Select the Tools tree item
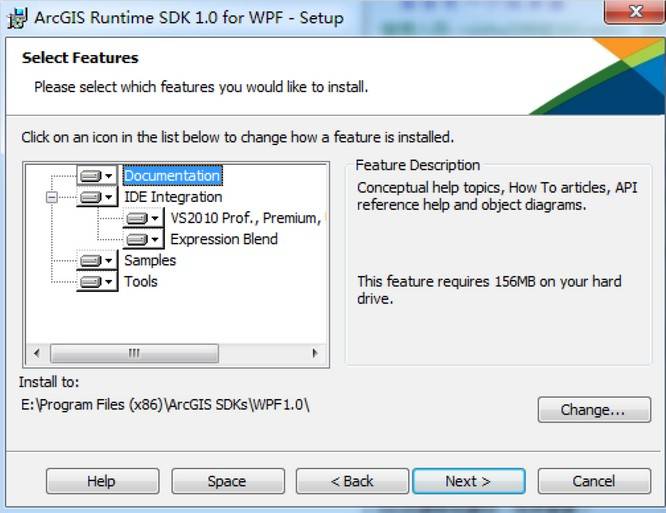The height and width of the screenshot is (513, 666). (141, 282)
